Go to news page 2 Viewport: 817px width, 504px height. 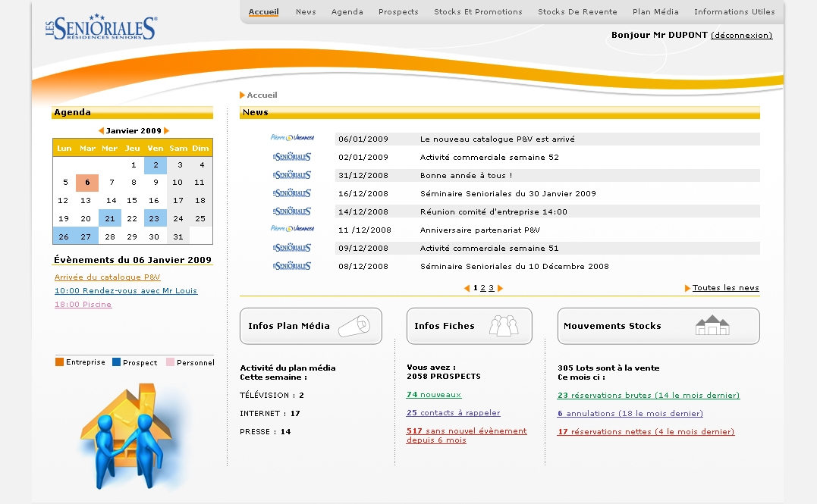pos(482,288)
